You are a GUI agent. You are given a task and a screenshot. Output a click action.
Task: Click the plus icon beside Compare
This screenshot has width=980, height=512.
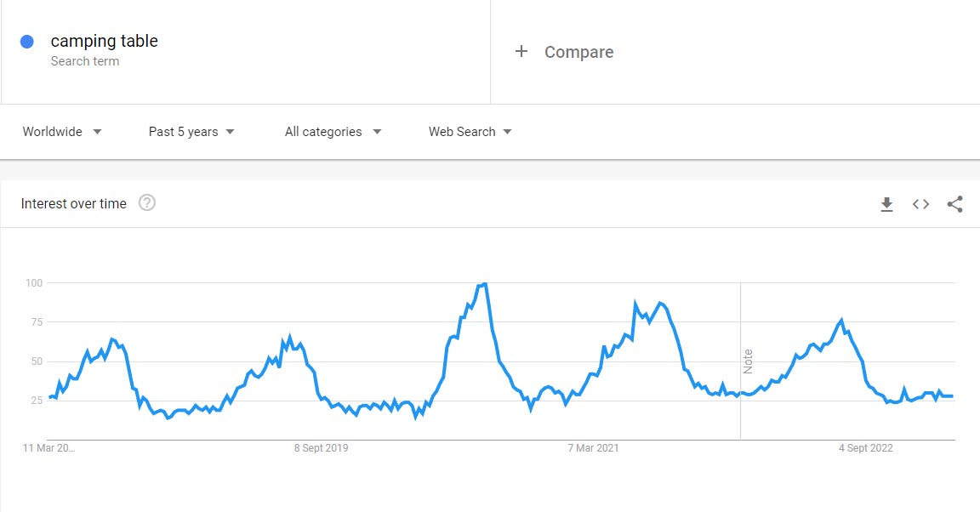point(521,52)
